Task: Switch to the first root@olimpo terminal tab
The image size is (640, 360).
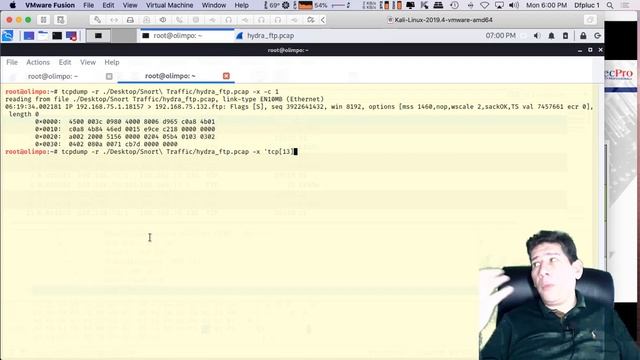Action: click(53, 76)
